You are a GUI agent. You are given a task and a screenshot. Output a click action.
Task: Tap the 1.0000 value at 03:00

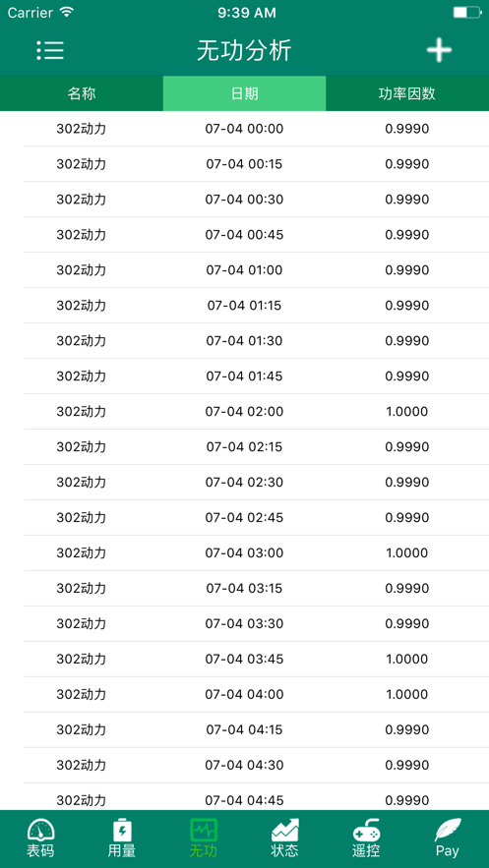tap(407, 553)
